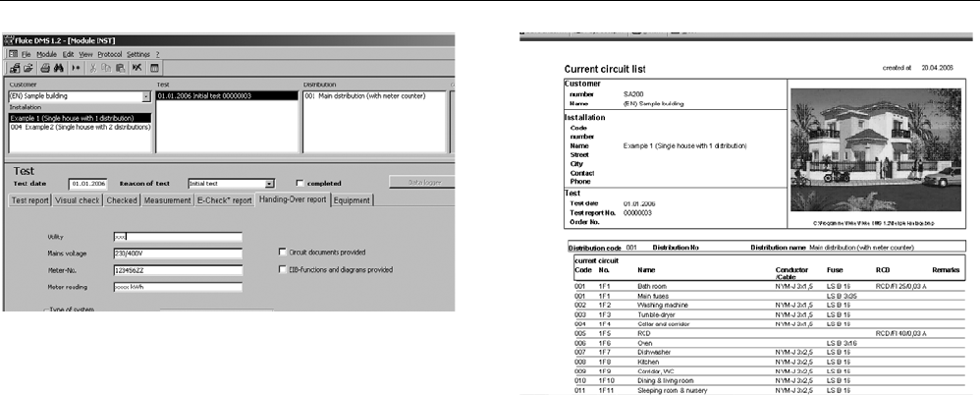
Task: Click the first toolbar icon (database/new record)
Action: click(x=15, y=68)
